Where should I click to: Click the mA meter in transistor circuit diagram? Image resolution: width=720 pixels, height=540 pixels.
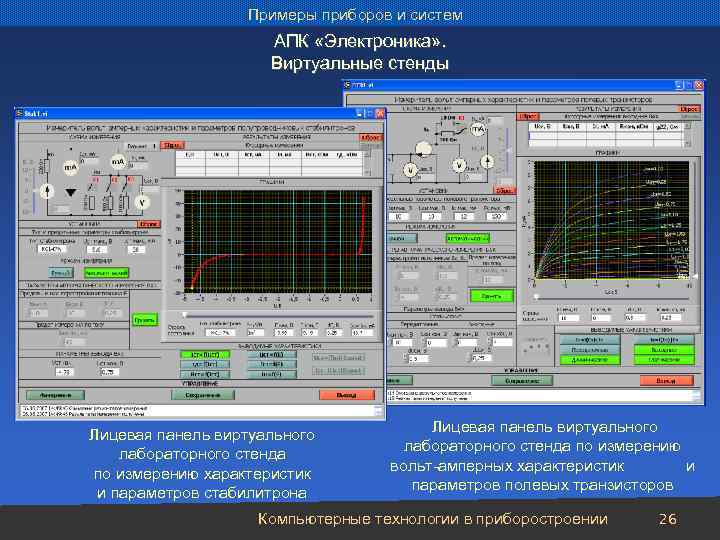click(478, 130)
